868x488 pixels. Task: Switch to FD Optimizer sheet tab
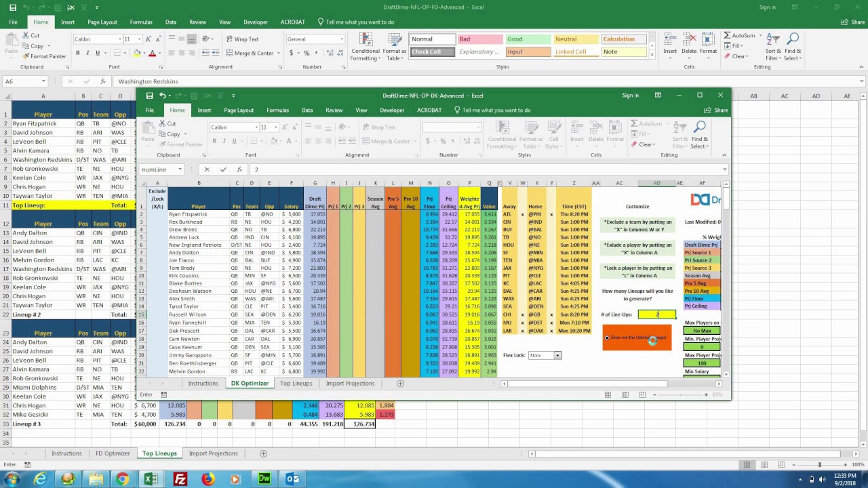click(113, 453)
